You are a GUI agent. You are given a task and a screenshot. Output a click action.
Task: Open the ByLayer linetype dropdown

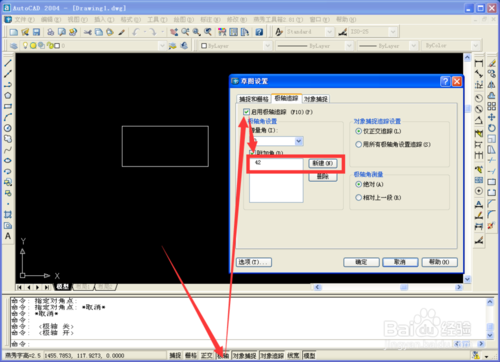pos(349,46)
